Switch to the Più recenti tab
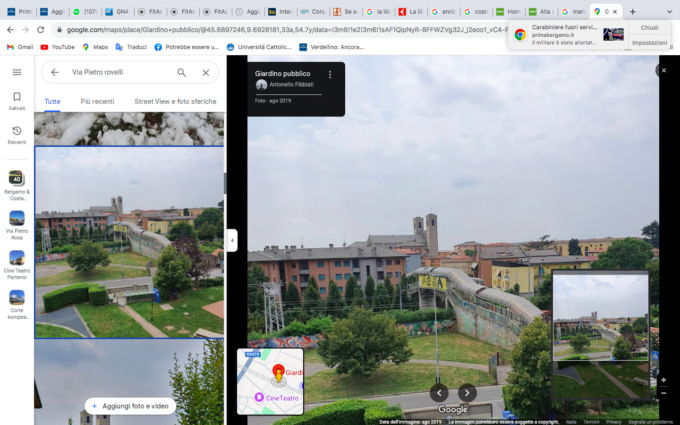Viewport: 680px width, 425px height. point(97,101)
